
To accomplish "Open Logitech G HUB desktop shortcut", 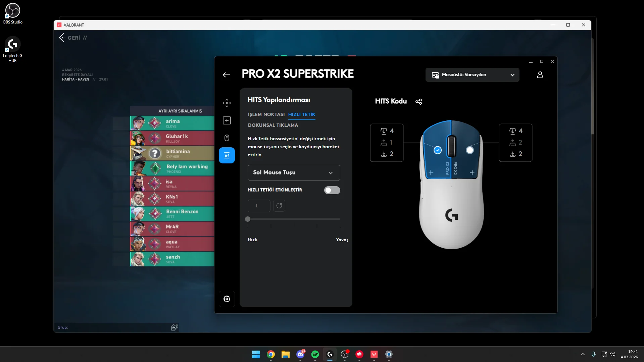I will [12, 49].
